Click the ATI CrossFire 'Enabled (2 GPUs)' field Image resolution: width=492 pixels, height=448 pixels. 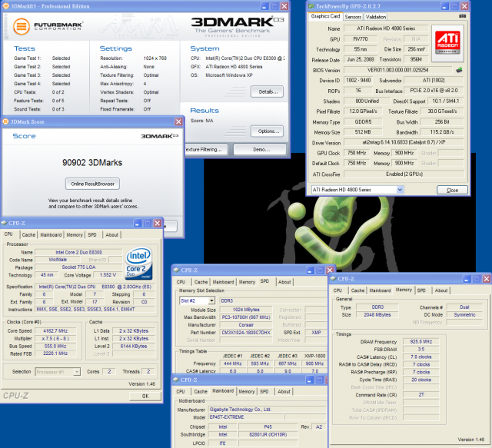click(x=404, y=174)
